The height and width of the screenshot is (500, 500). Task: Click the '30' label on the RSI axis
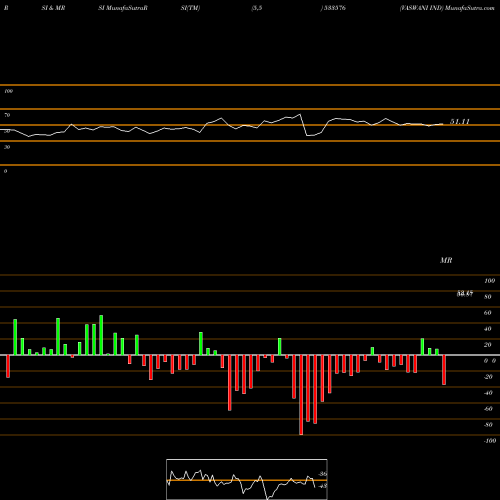pyautogui.click(x=7, y=147)
